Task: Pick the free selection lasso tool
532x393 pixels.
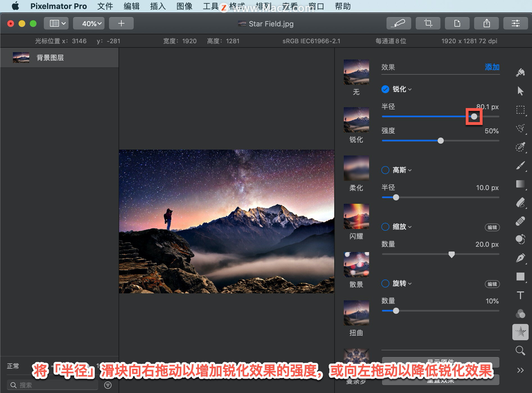Action: [520, 128]
